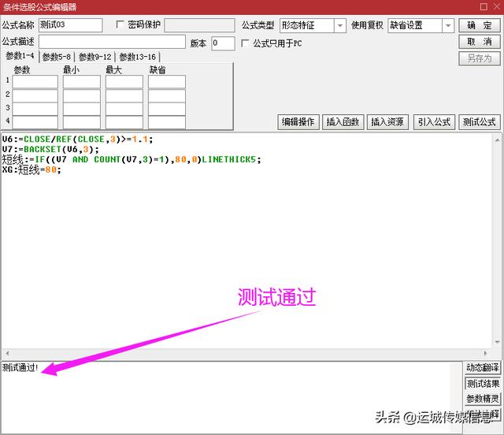The width and height of the screenshot is (504, 435).
Task: Click the 取消 button
Action: [480, 42]
